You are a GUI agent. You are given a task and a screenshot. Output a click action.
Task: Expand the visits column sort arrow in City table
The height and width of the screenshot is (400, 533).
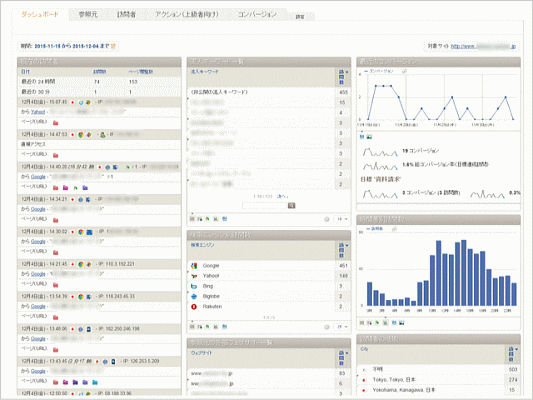tap(517, 349)
